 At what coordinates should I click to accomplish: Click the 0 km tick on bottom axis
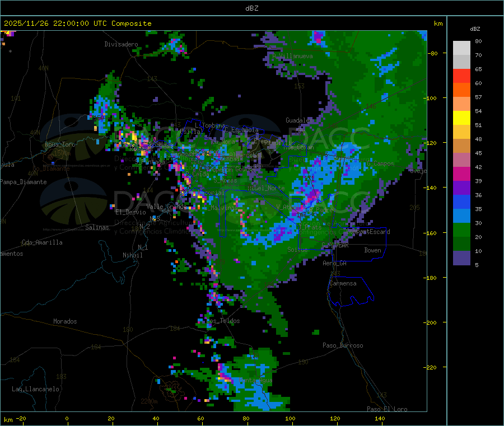pyautogui.click(x=67, y=418)
